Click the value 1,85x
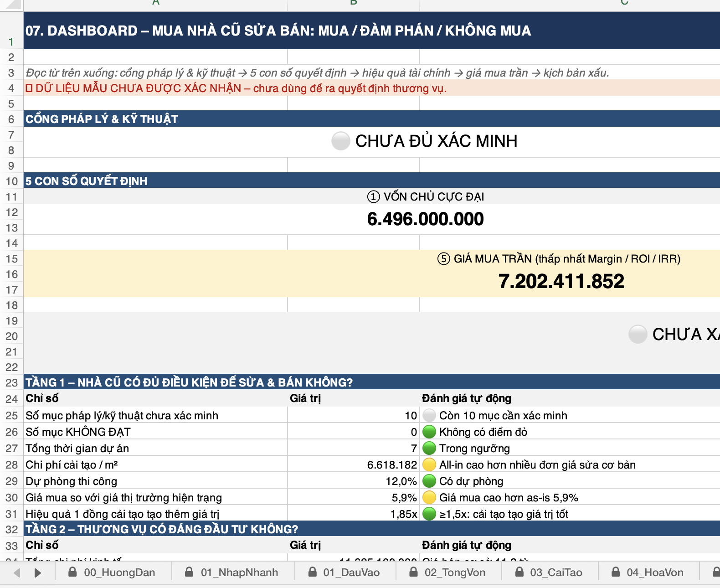Screen dimensions: 720x588 pyautogui.click(x=403, y=514)
